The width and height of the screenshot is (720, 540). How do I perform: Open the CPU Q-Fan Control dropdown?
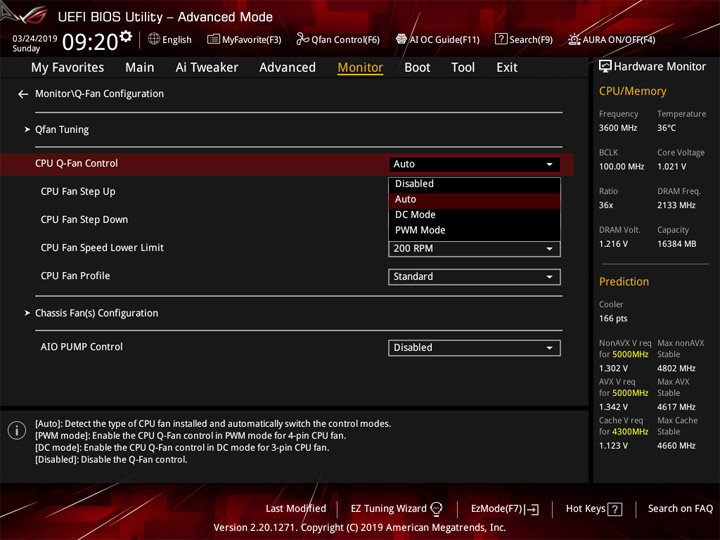point(474,164)
